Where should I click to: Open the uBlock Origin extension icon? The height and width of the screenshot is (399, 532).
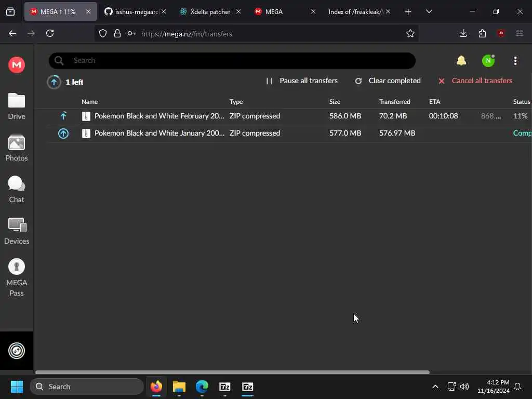point(501,33)
